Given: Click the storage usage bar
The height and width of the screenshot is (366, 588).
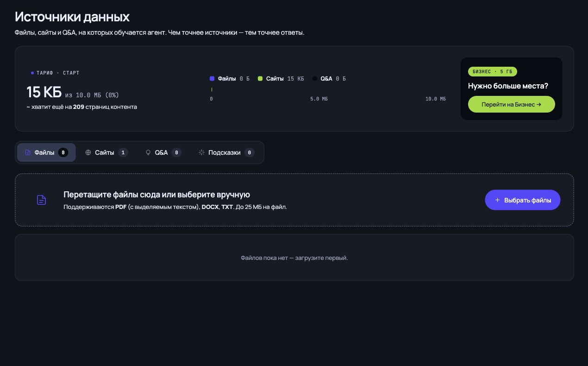Looking at the screenshot, I should (328, 89).
